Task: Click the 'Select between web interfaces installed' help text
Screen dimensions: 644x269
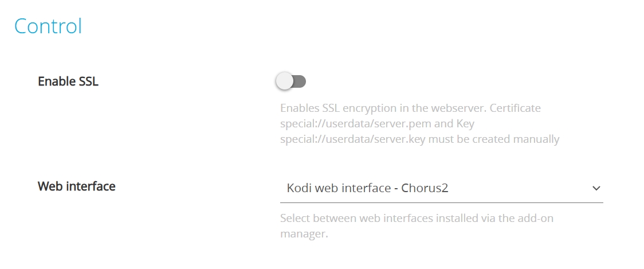Action: click(390, 219)
